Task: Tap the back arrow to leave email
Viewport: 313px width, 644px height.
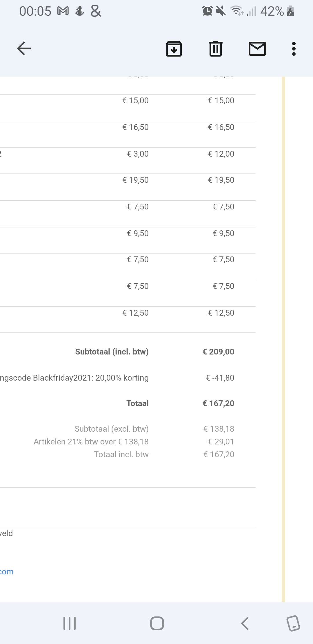Action: point(24,48)
